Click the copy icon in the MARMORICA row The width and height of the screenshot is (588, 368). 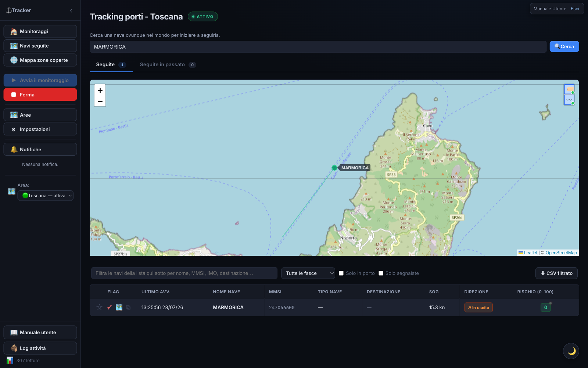128,307
